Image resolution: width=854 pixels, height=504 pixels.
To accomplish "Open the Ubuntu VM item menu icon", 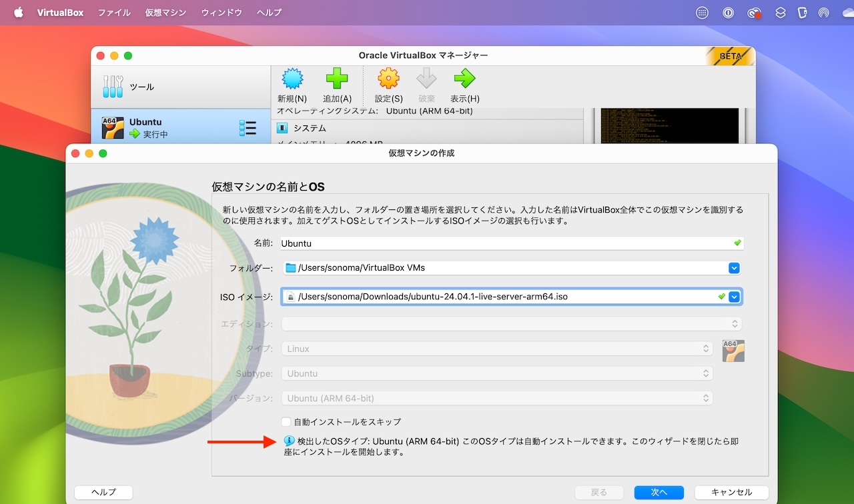I will [248, 128].
